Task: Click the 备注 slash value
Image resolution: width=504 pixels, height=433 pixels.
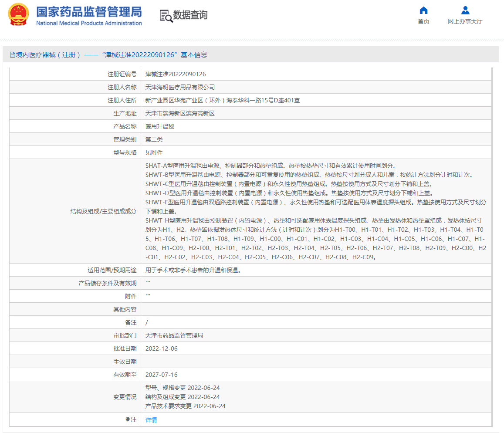Action: coord(146,322)
